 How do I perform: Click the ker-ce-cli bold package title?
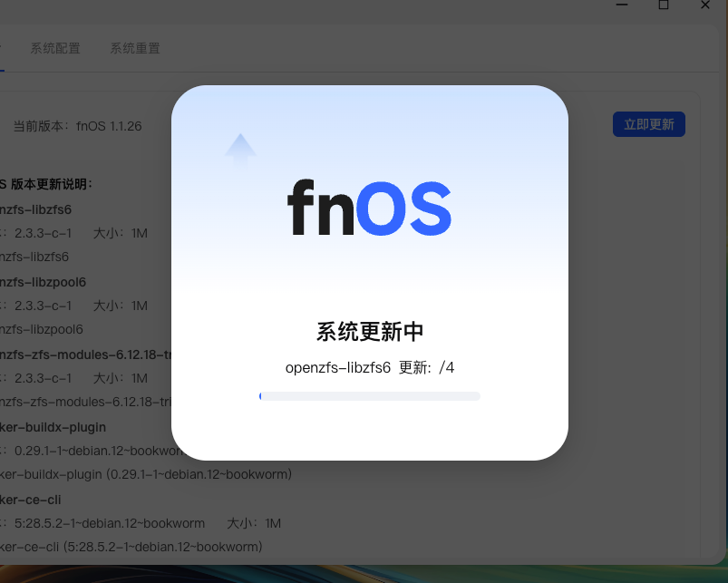(31, 500)
